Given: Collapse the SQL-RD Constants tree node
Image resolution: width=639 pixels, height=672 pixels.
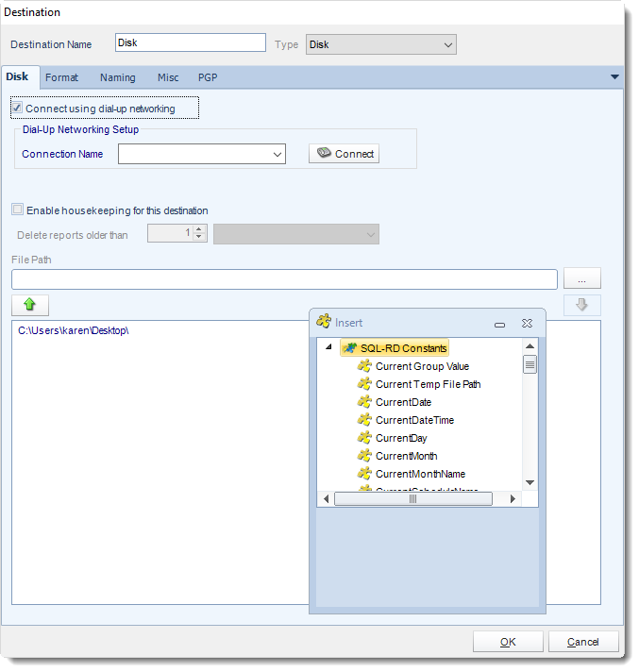Looking at the screenshot, I should pos(328,346).
